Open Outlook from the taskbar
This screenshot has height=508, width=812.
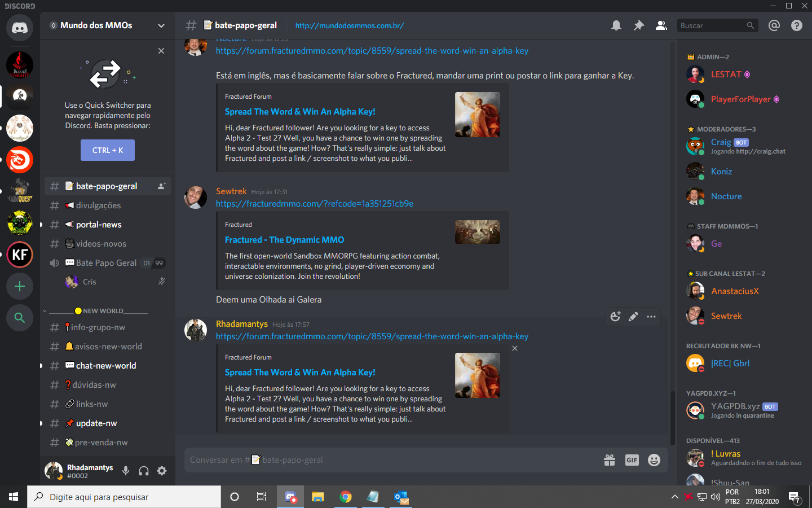401,497
